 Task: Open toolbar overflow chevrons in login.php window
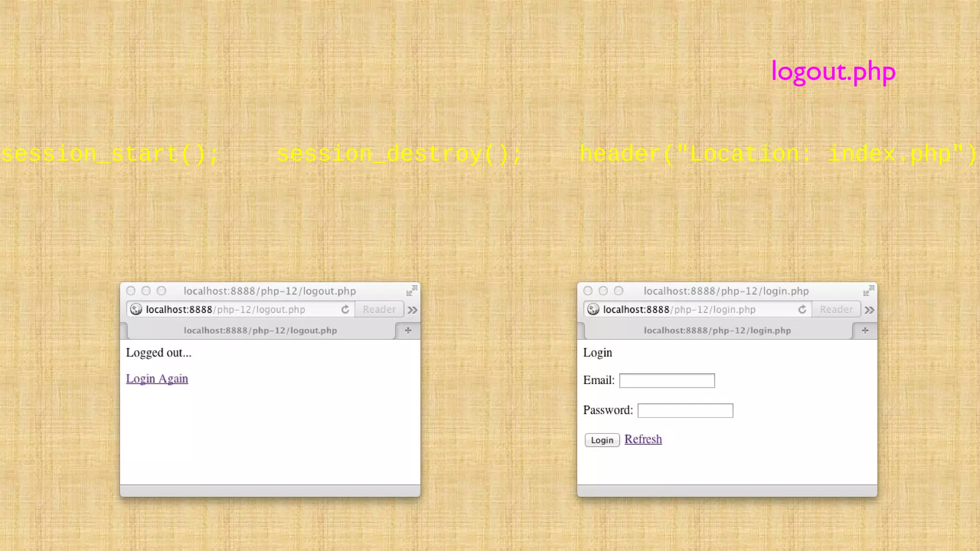point(869,310)
